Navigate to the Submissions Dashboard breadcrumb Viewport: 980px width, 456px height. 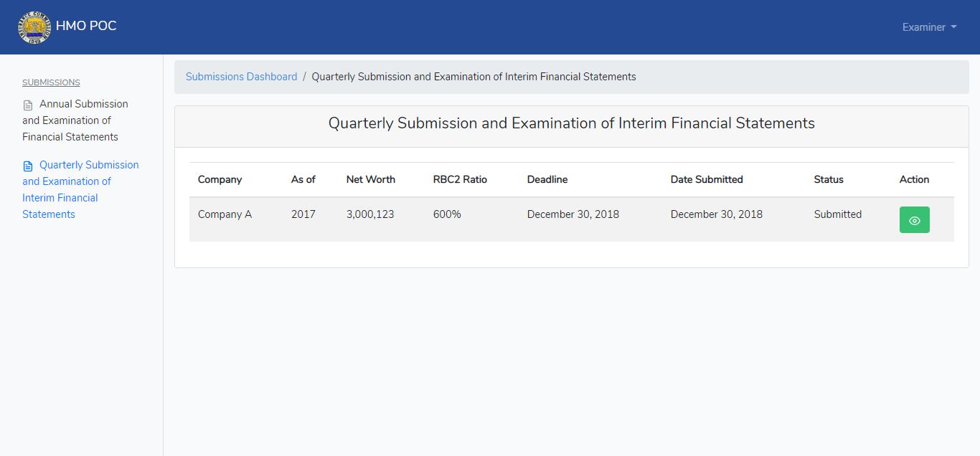[241, 77]
